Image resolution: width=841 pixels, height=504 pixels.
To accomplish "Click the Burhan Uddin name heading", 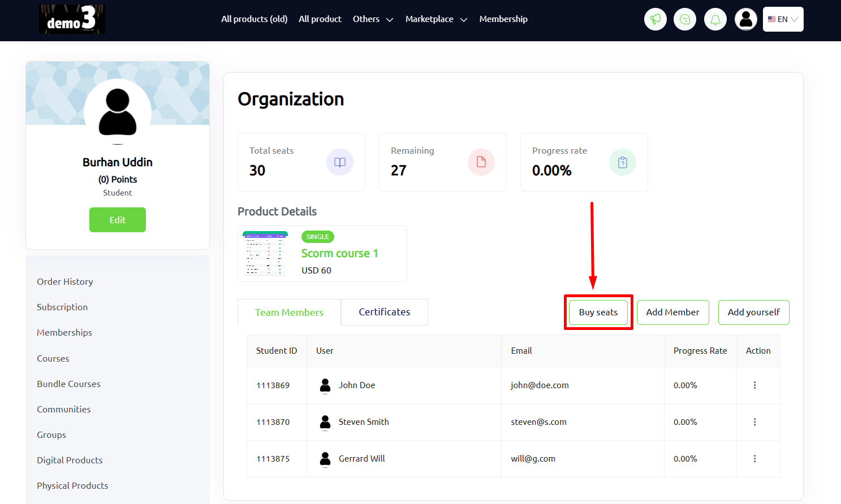I will click(118, 162).
